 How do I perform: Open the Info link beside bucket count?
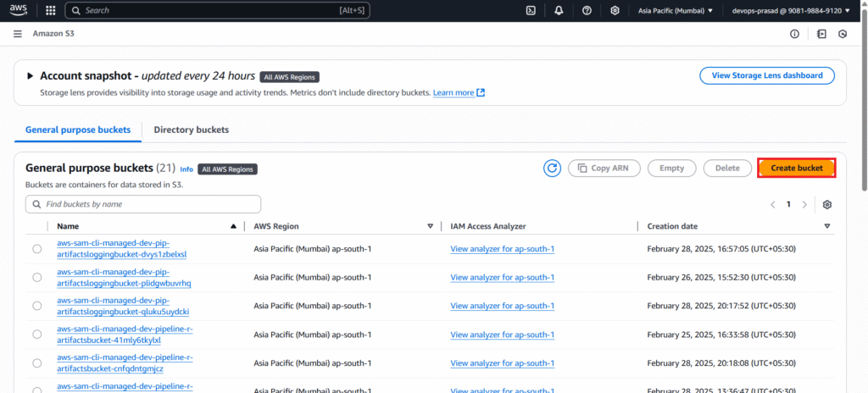coord(186,169)
